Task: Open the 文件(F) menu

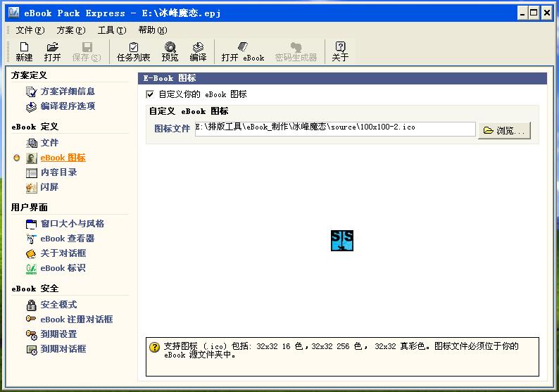Action: pyautogui.click(x=30, y=30)
